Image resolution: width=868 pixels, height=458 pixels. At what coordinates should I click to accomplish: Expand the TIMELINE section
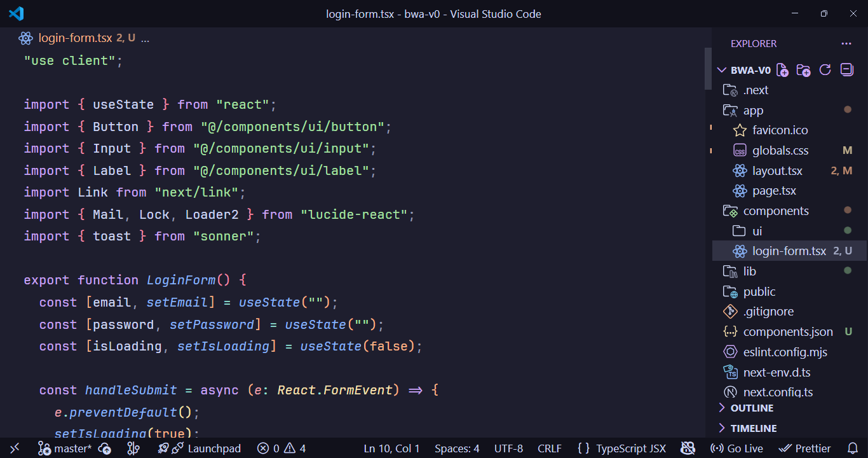click(x=753, y=428)
